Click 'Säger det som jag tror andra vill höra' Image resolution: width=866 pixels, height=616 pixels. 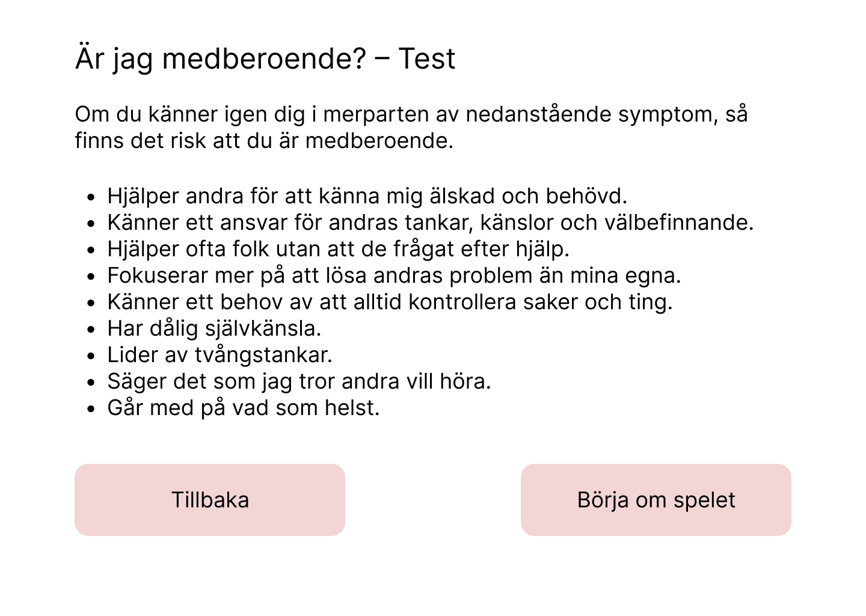pyautogui.click(x=299, y=381)
